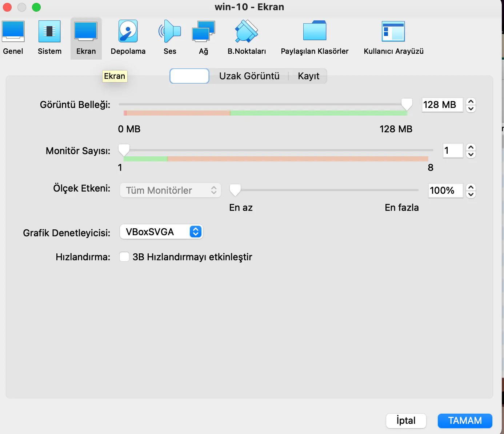The height and width of the screenshot is (434, 504).
Task: Click the Ölçek Etkeni 100% stepper arrows
Action: click(x=471, y=190)
